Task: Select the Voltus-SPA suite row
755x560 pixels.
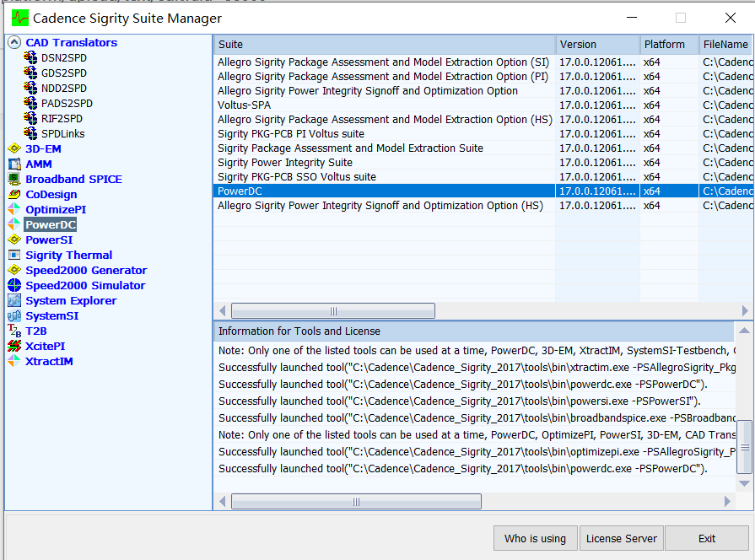Action: coord(484,105)
